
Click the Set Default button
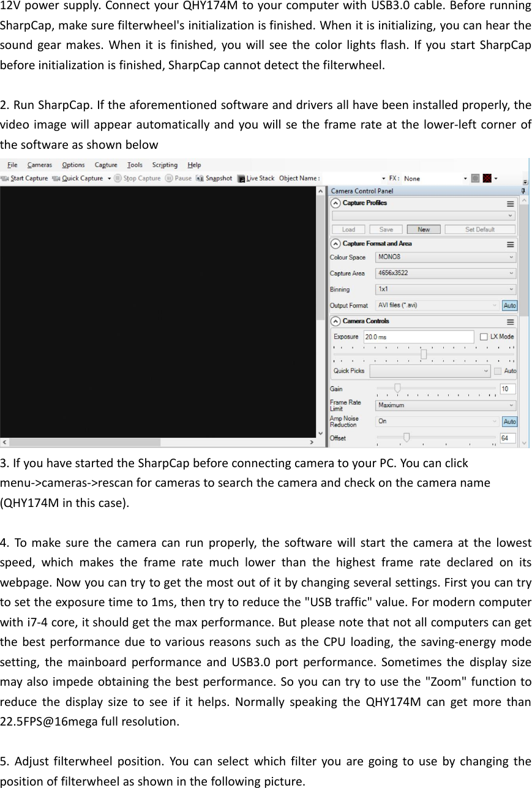tap(479, 230)
